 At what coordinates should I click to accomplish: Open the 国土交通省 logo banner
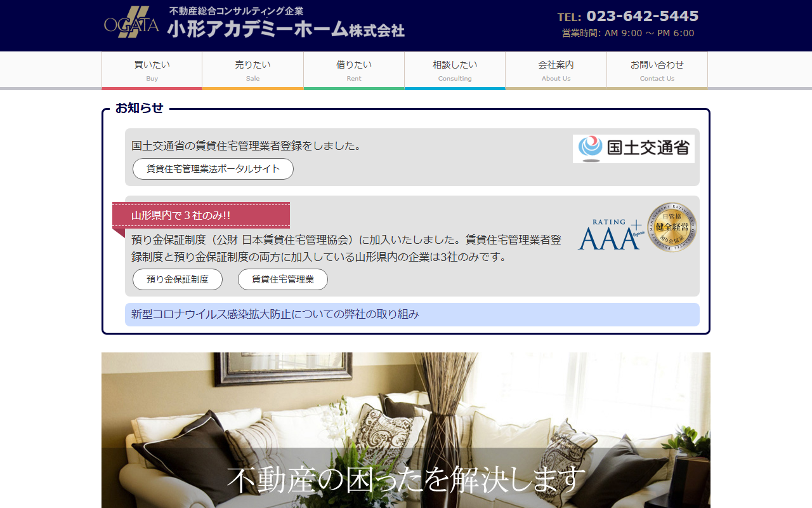[633, 149]
